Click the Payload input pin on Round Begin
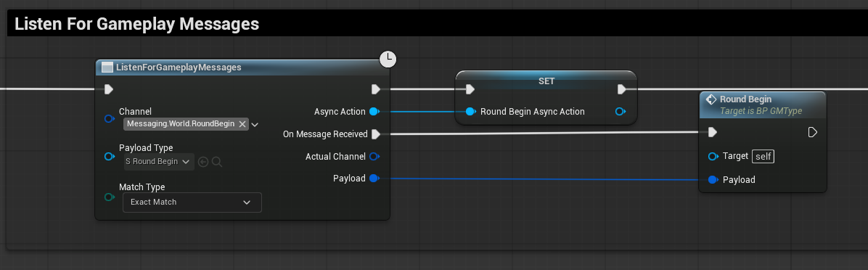This screenshot has width=868, height=270. pos(713,180)
